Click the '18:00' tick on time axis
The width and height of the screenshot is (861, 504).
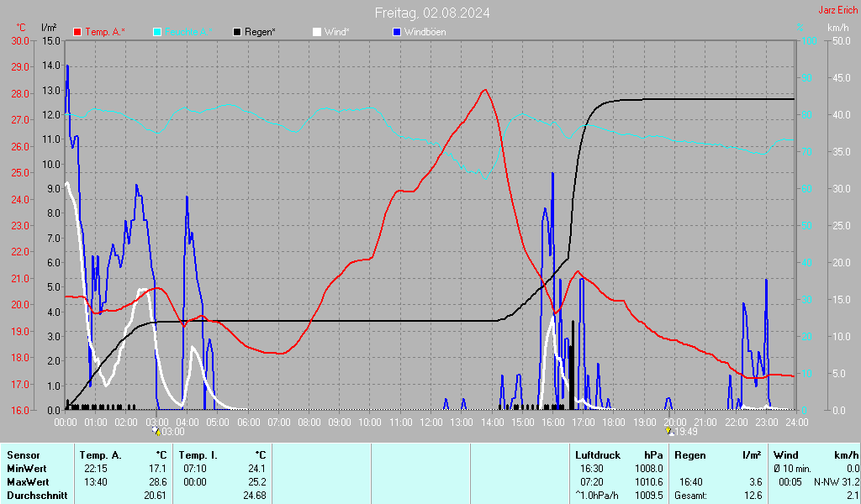[614, 423]
